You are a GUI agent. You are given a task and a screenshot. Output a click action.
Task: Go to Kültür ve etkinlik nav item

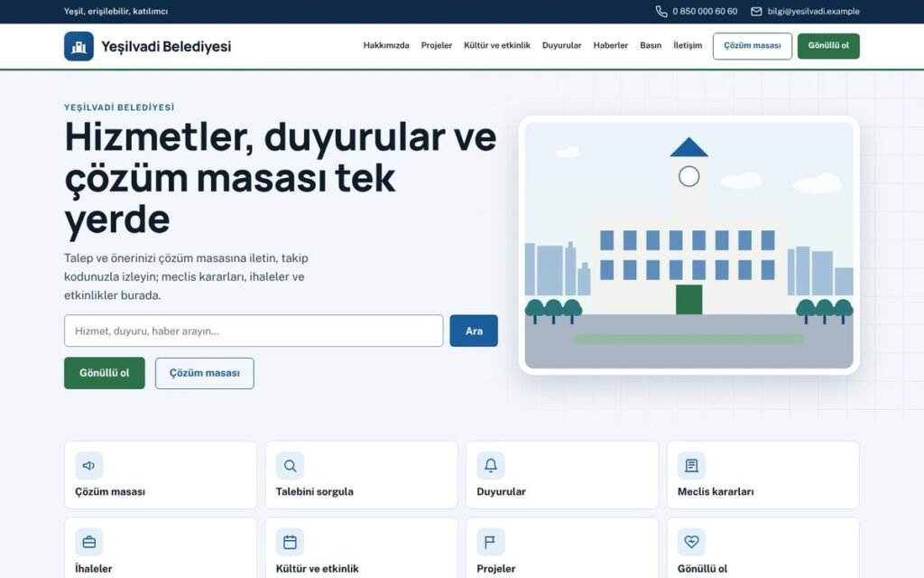(x=497, y=45)
